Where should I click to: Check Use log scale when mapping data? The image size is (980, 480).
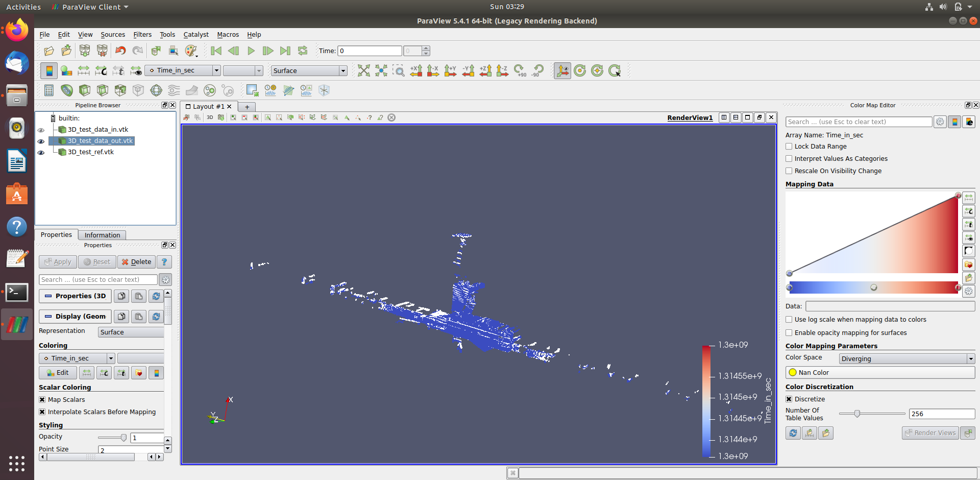coord(789,319)
